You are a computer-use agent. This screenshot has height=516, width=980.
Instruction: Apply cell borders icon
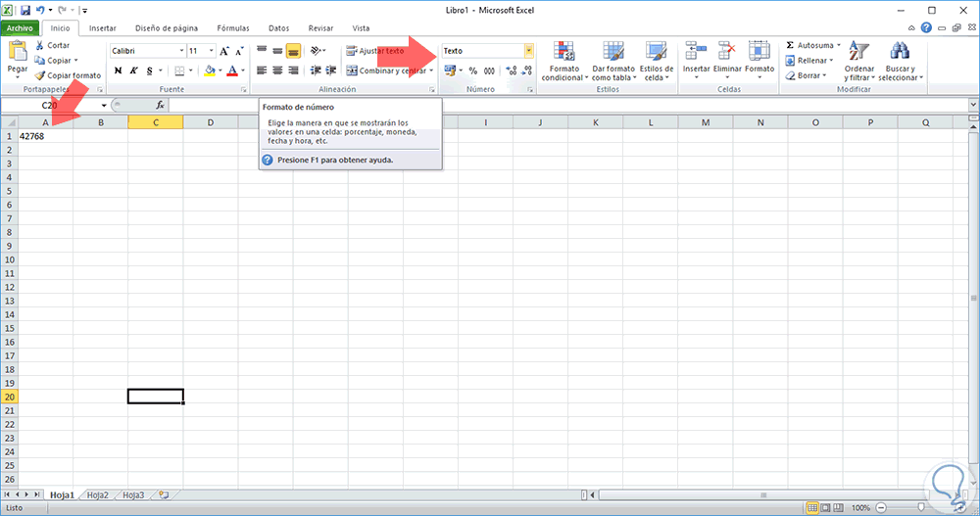(x=180, y=70)
